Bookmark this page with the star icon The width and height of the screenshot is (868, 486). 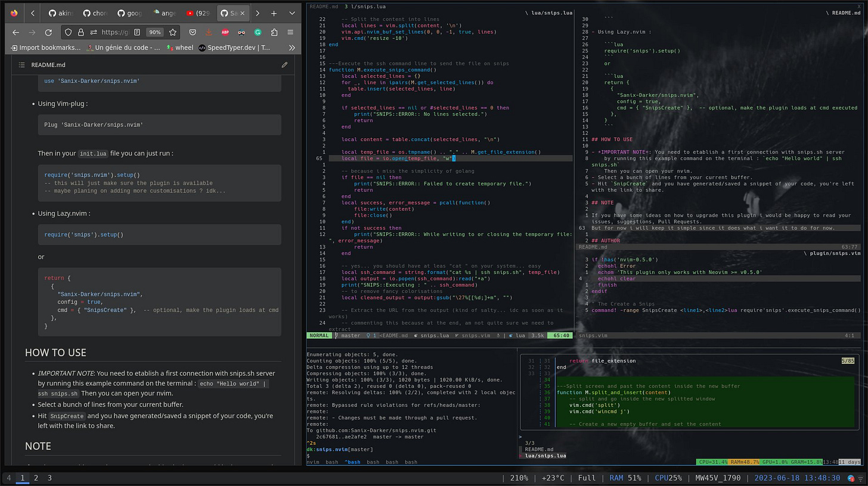click(x=172, y=32)
